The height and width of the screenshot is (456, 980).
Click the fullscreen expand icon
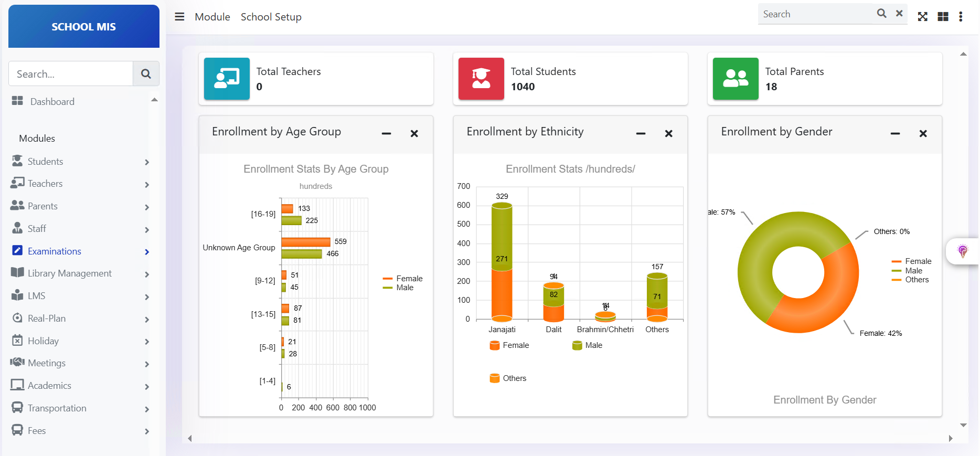click(x=923, y=17)
